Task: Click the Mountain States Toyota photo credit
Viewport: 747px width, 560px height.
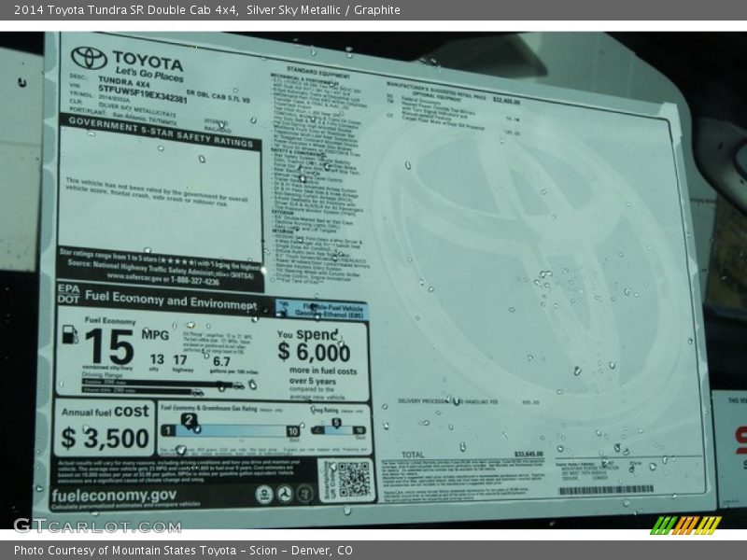Action: [x=183, y=551]
